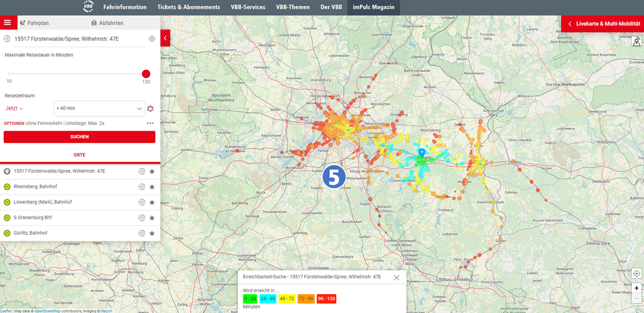
Task: Favorite Löwenberg (Mark), Bahnhof with star
Action: [x=152, y=202]
